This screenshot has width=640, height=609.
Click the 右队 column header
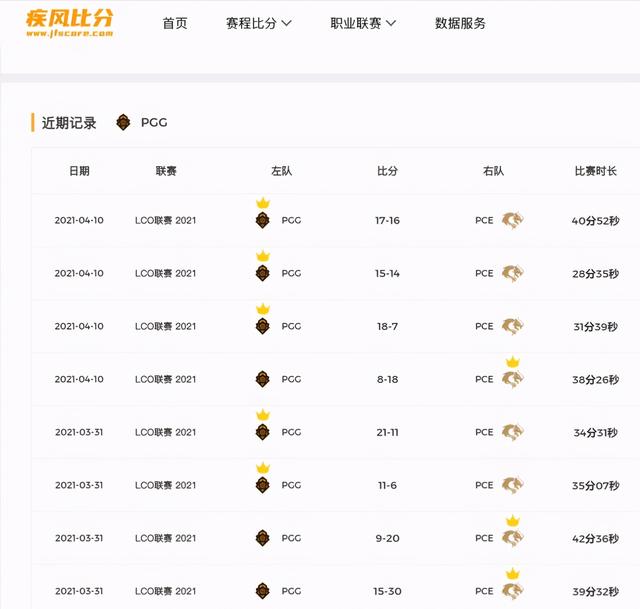(493, 171)
